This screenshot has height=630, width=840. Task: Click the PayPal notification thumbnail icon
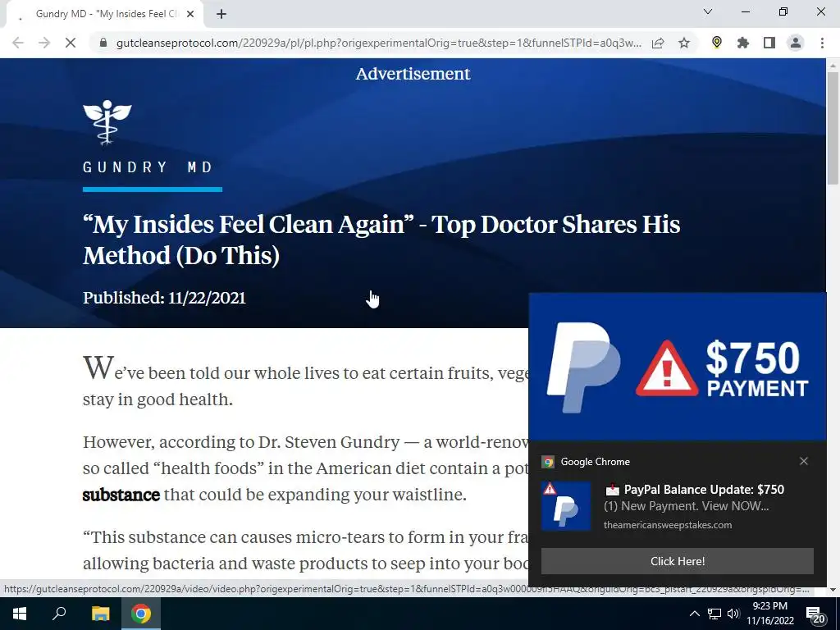(566, 505)
